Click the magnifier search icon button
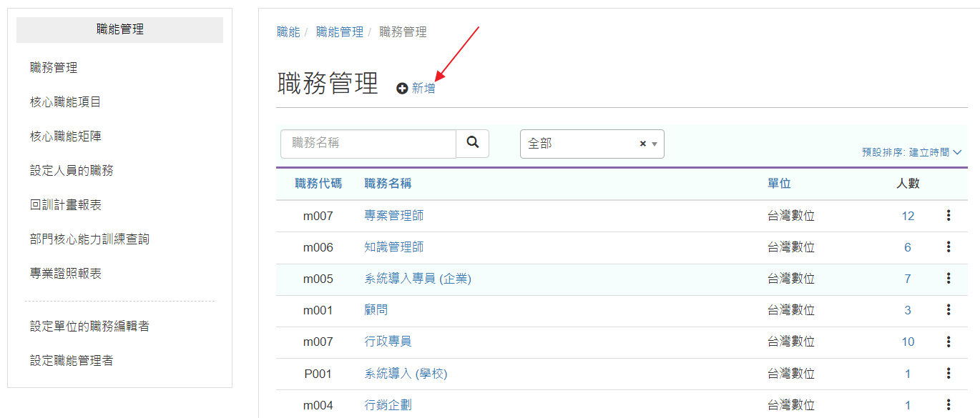The width and height of the screenshot is (980, 418). [473, 143]
